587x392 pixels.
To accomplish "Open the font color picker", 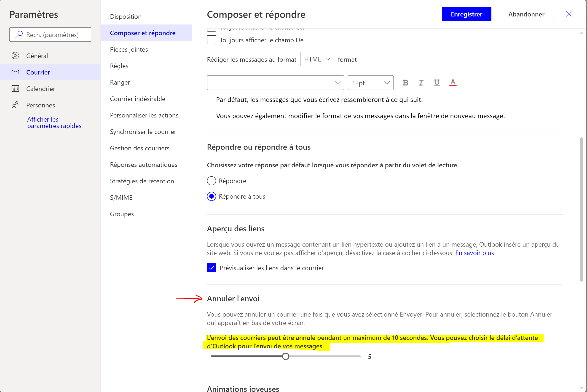I will pyautogui.click(x=453, y=83).
